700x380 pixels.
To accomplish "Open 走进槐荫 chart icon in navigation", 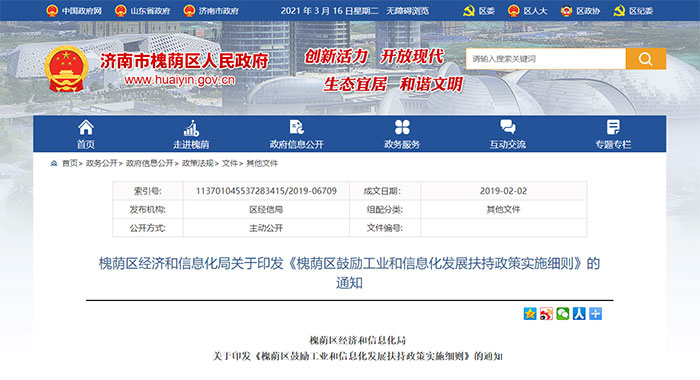I will coord(191,128).
